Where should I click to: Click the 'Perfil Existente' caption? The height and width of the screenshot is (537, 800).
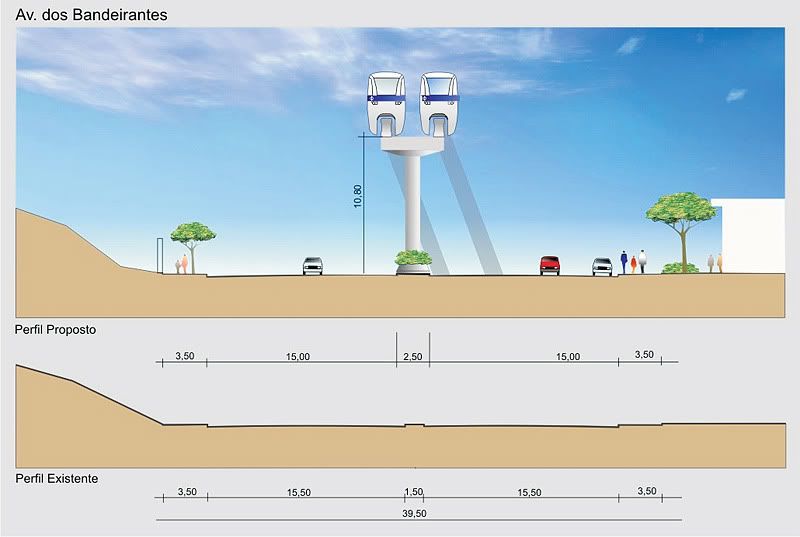point(57,479)
